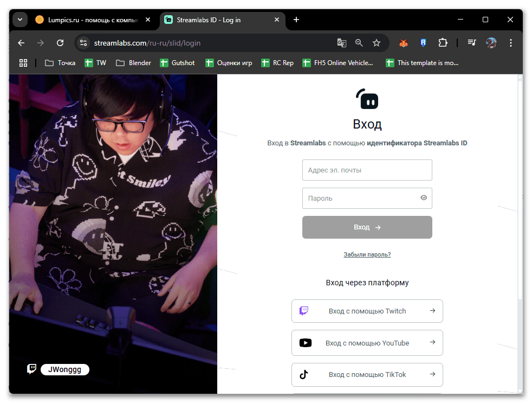Viewport: 532px width, 403px height.
Task: Open the apps grid in bookmarks bar
Action: [23, 63]
